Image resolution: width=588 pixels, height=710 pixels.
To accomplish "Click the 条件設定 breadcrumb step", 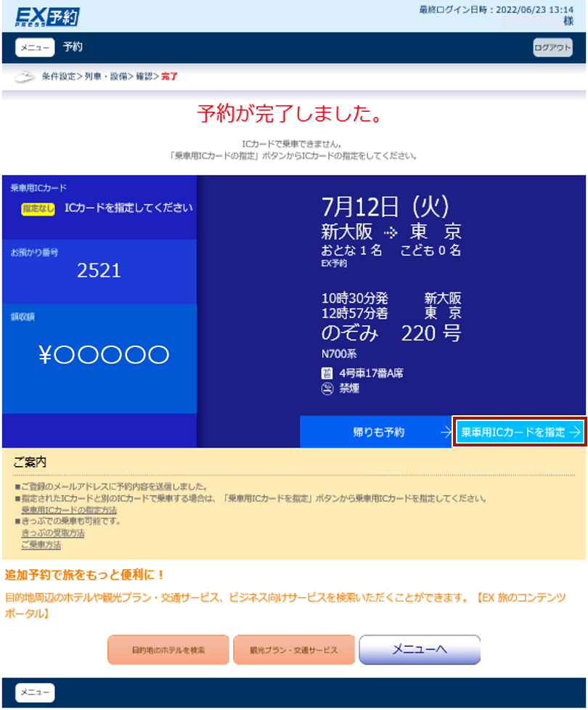I will (58, 76).
